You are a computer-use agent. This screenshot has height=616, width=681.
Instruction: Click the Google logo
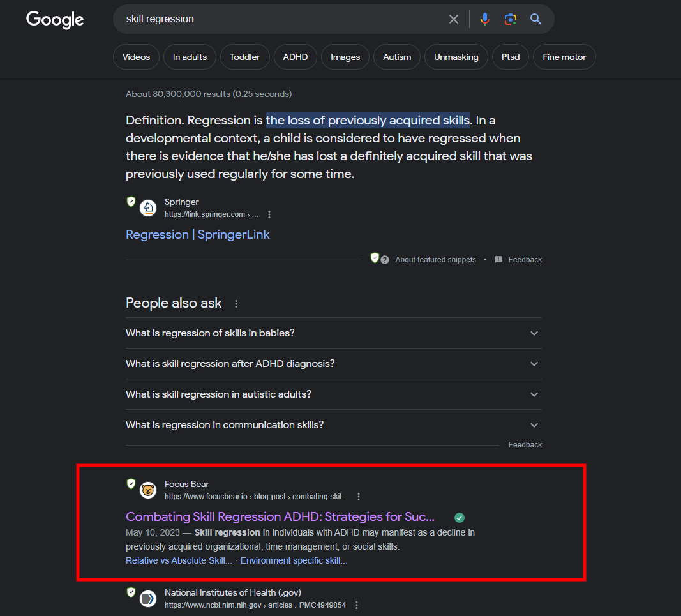(55, 19)
